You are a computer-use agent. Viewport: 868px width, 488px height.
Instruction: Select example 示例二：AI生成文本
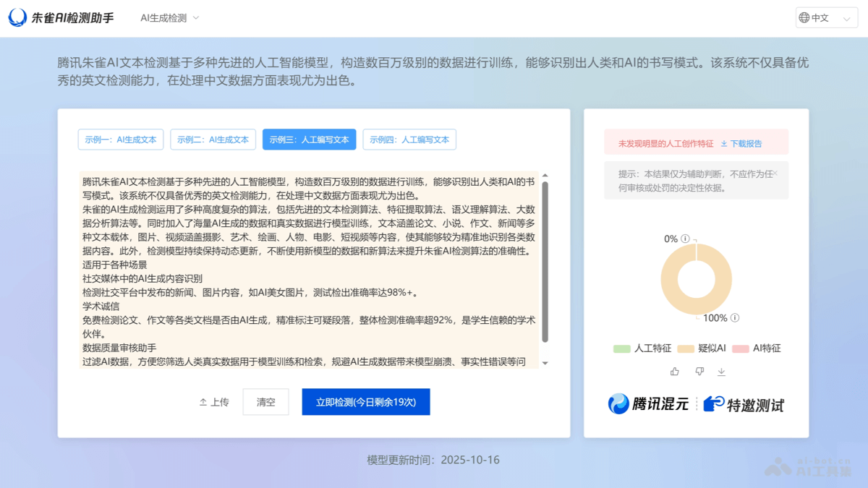(x=213, y=140)
